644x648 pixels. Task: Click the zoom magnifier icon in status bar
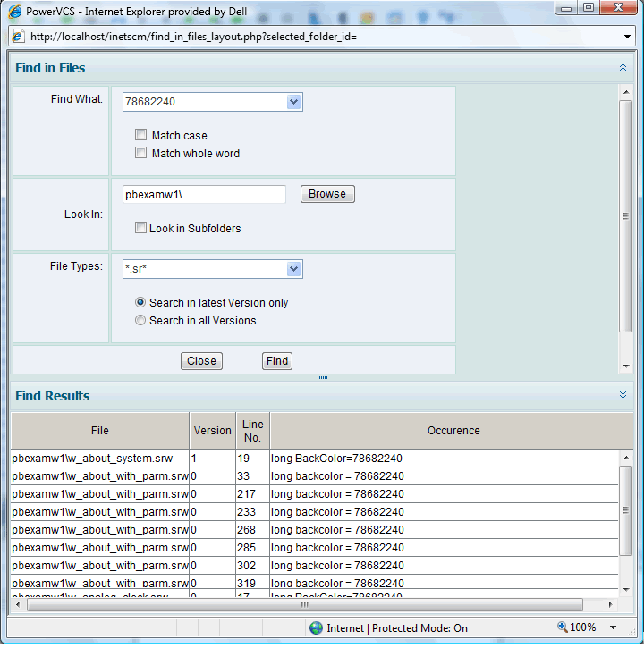coord(562,627)
